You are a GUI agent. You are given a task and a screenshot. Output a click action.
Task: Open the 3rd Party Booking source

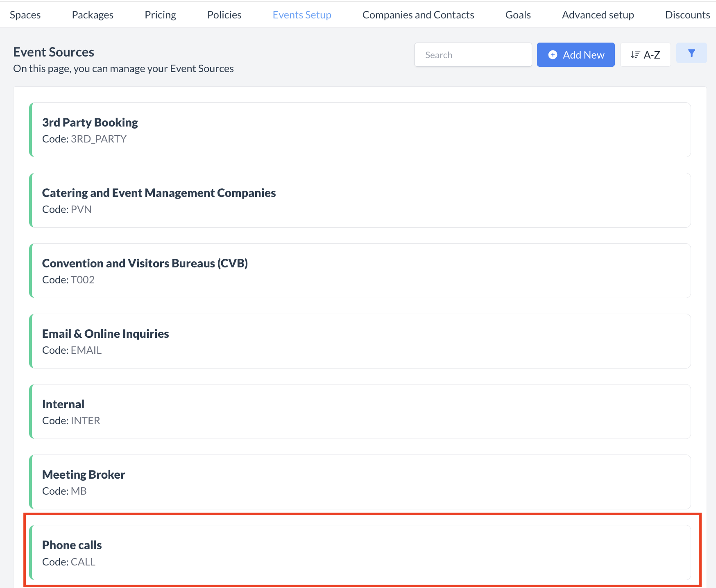tap(360, 130)
